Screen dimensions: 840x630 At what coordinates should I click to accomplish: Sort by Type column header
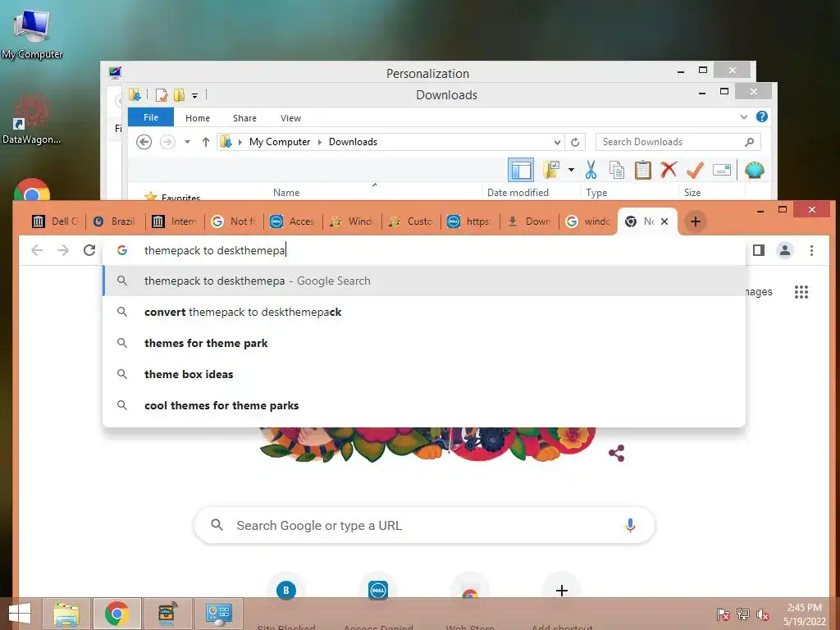[x=596, y=192]
